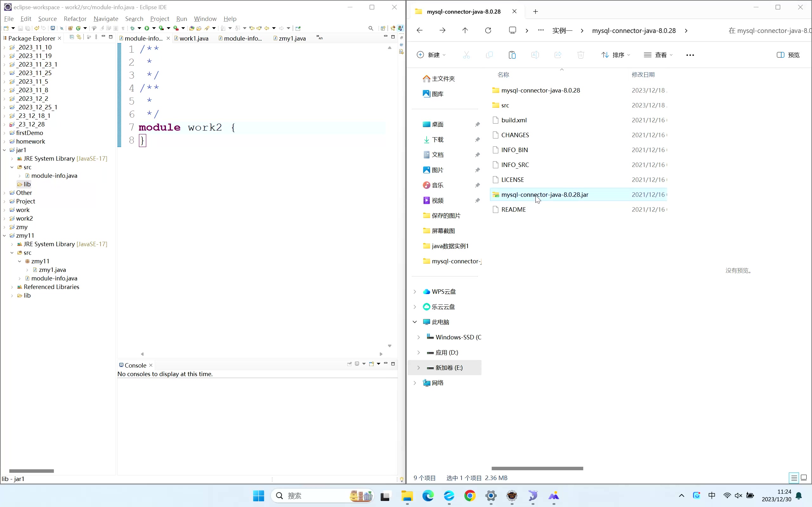Toggle the preview pane button
This screenshot has height=507, width=812.
click(x=788, y=55)
